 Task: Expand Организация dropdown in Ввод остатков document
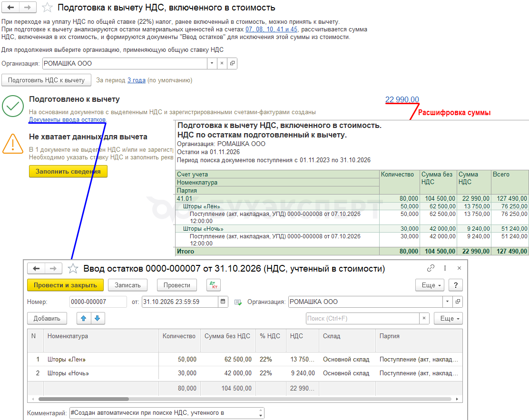point(447,302)
